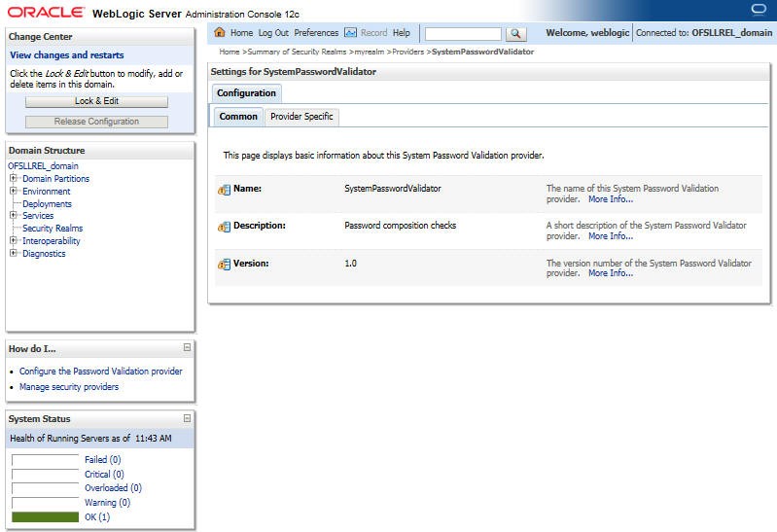Viewport: 777px width, 532px height.
Task: Open Interoperability link in tree
Action: (x=52, y=241)
